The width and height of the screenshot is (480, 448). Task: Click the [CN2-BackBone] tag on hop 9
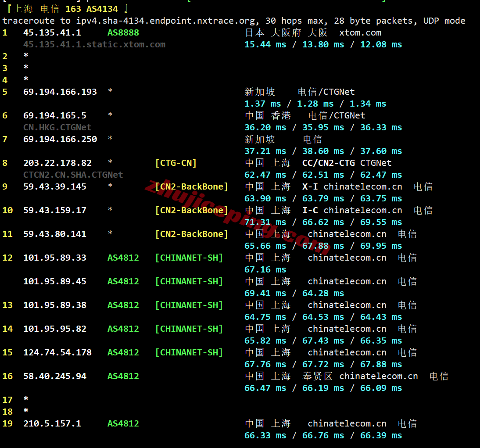pyautogui.click(x=192, y=186)
